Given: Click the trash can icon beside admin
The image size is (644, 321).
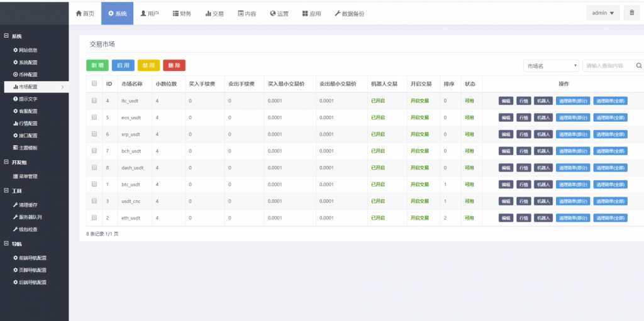Looking at the screenshot, I should click(632, 13).
